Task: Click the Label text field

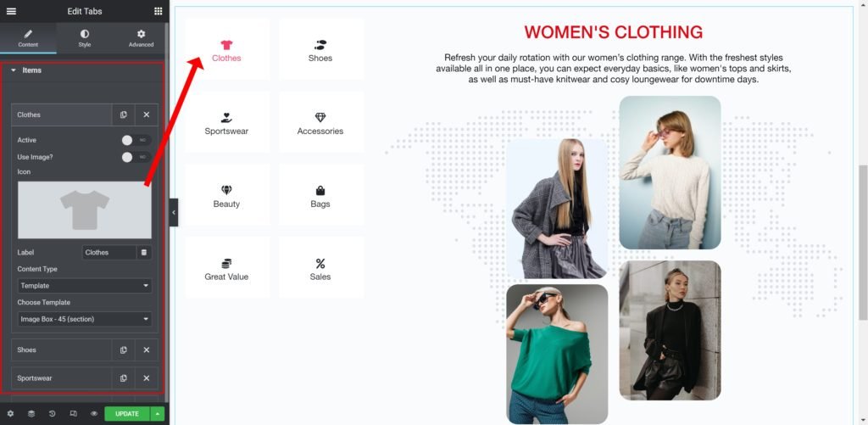Action: coord(109,252)
